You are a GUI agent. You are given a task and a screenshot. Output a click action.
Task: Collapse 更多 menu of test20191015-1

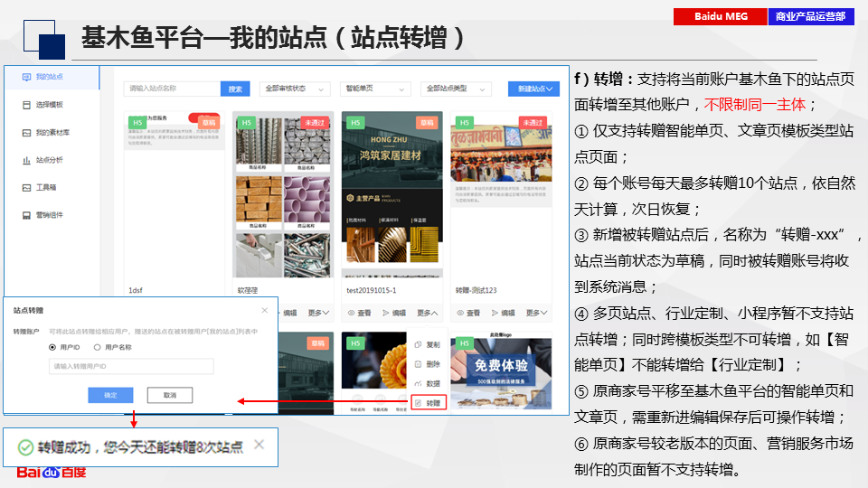[x=428, y=313]
